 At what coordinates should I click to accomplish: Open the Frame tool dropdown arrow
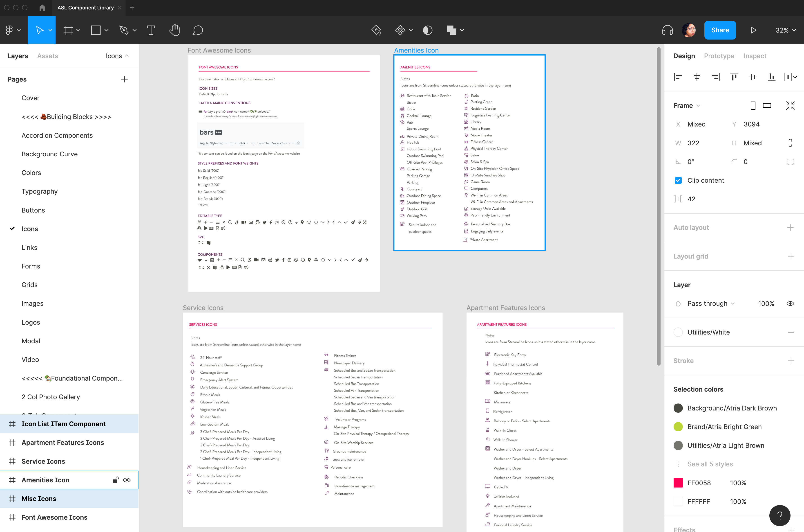(x=78, y=30)
